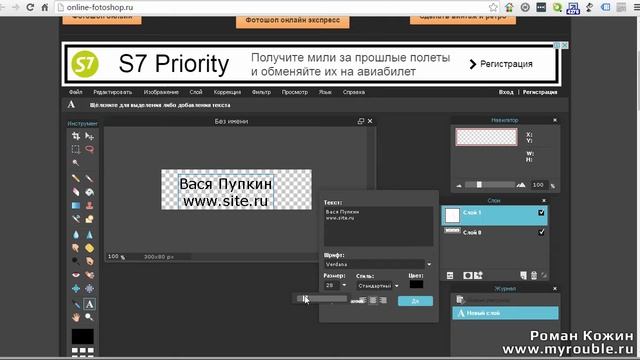Select the Color Replace tool
Screen dimensions: 640x360
[x=76, y=219]
